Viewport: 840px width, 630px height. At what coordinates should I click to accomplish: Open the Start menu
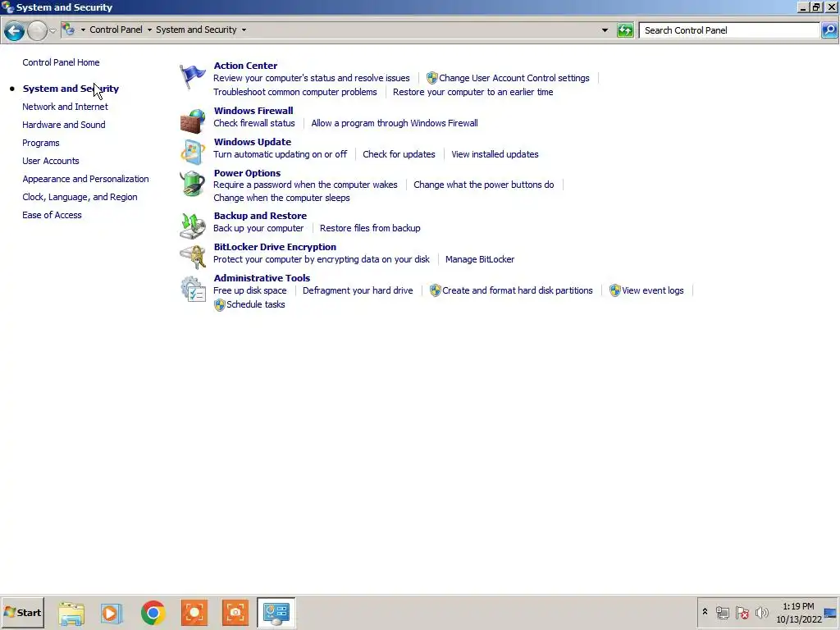(22, 612)
